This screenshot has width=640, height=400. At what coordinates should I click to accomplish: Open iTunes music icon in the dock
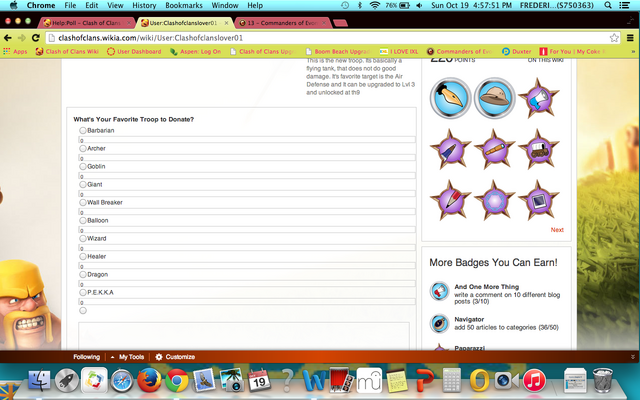click(x=534, y=380)
